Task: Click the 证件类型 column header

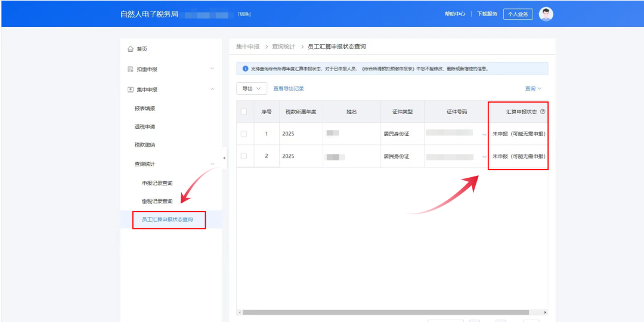Action: (402, 112)
